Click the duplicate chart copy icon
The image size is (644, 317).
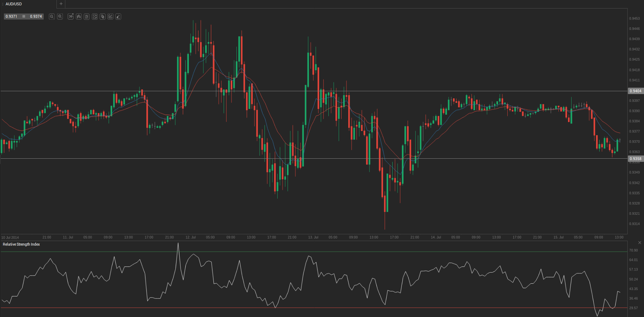click(x=103, y=17)
